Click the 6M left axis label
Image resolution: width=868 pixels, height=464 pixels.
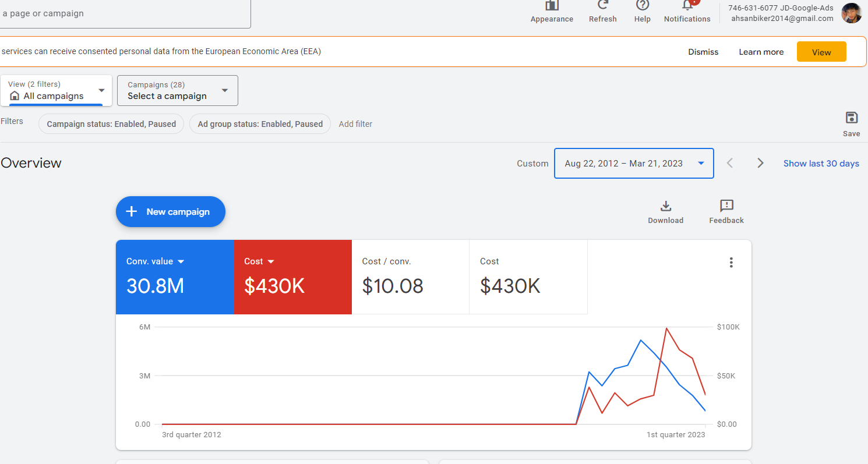tap(144, 327)
